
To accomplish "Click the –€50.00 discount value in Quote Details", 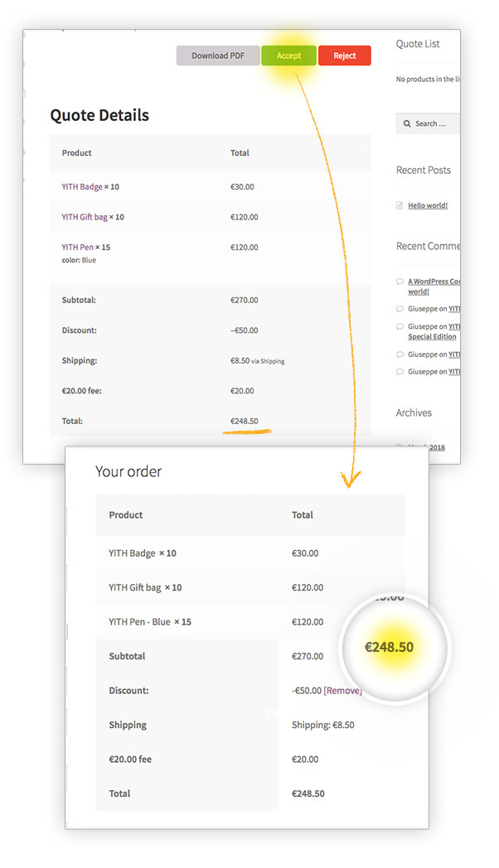I will (x=245, y=330).
